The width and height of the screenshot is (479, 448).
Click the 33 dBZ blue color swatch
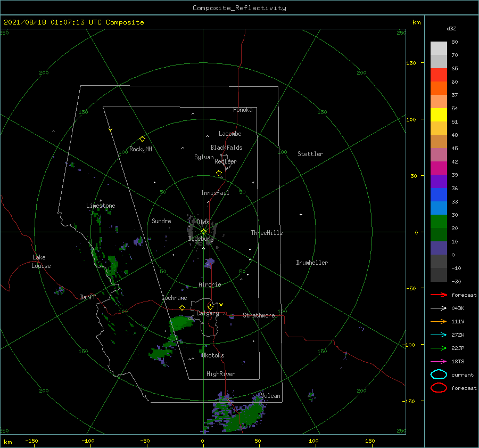tap(439, 195)
